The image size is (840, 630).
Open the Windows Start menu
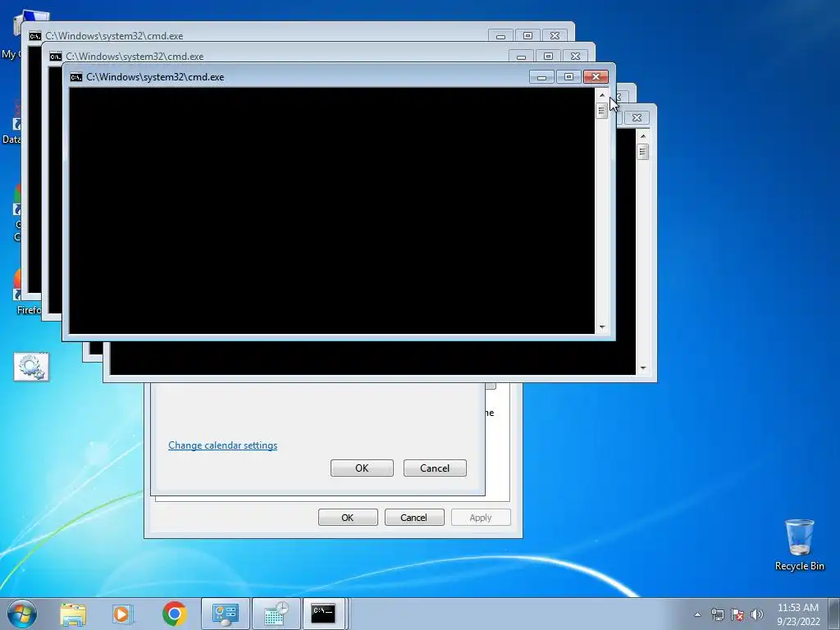pyautogui.click(x=22, y=614)
